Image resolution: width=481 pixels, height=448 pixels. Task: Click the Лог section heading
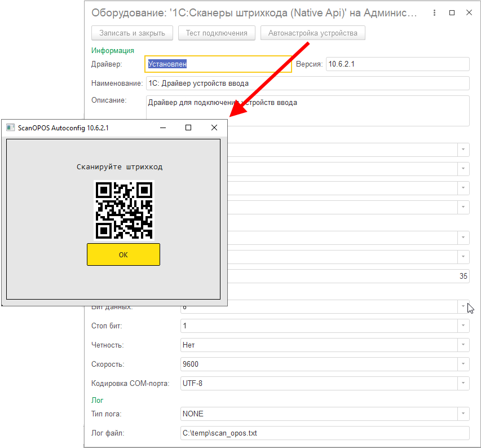coord(97,400)
